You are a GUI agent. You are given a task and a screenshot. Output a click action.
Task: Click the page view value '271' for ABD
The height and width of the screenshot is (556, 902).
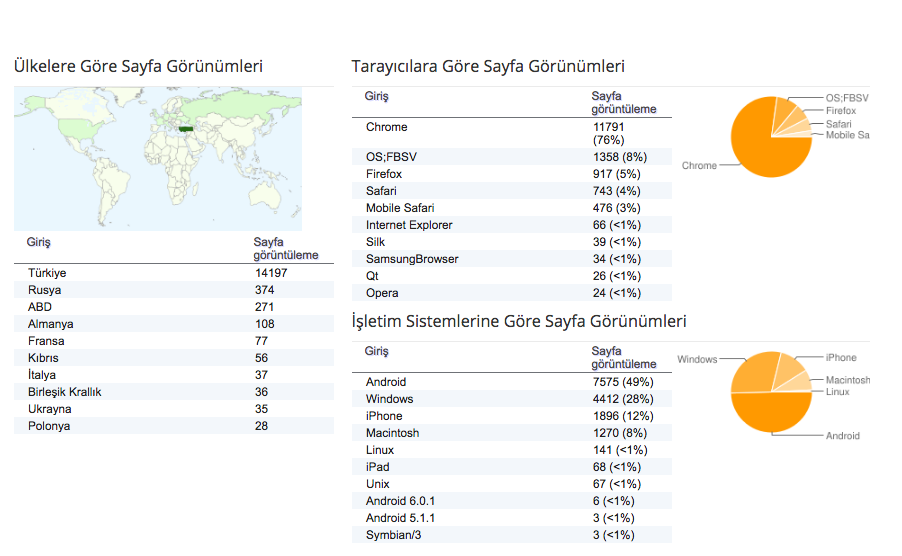click(265, 307)
